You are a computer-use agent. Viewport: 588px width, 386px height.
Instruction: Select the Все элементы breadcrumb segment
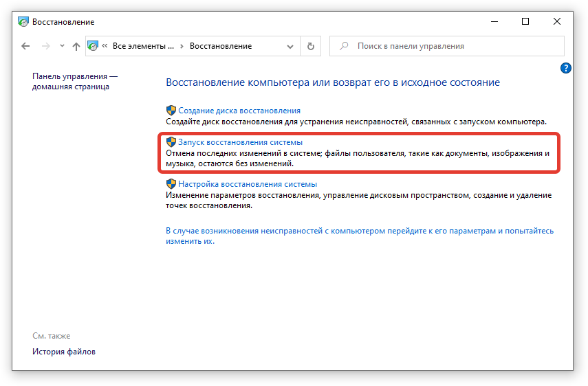click(x=138, y=46)
